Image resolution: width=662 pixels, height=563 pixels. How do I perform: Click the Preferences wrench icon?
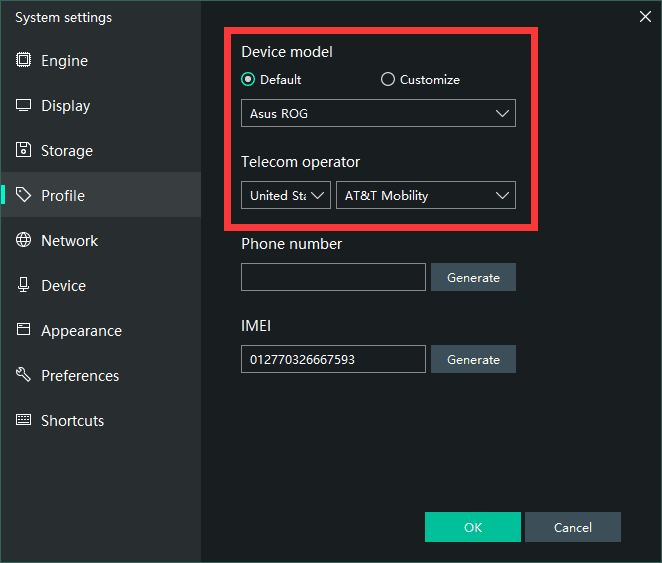coord(23,376)
